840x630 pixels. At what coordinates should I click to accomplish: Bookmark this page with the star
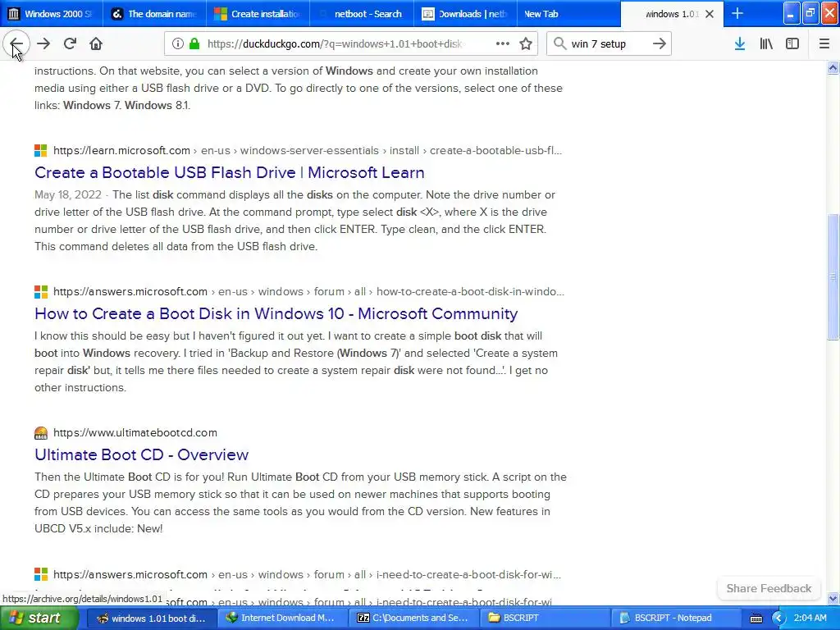[x=526, y=44]
